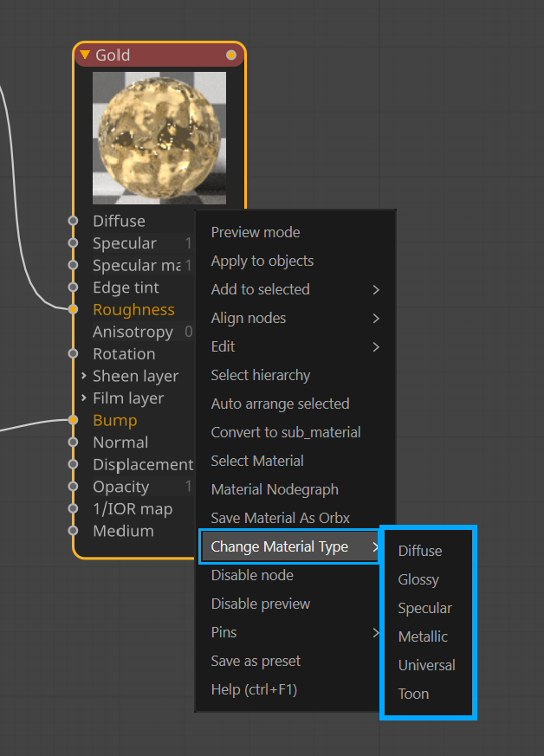Screen dimensions: 544x756
Task: Click the orange Roughness input pin
Action: (74, 310)
